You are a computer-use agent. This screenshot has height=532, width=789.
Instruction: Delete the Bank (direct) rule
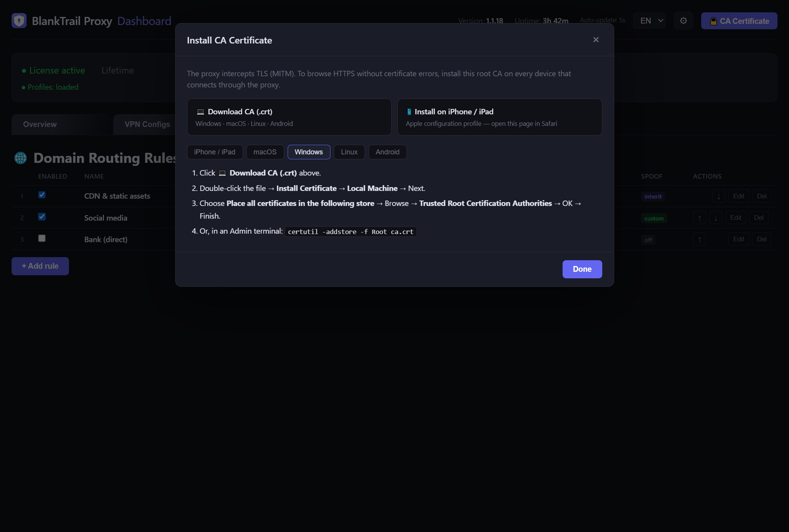[762, 239]
